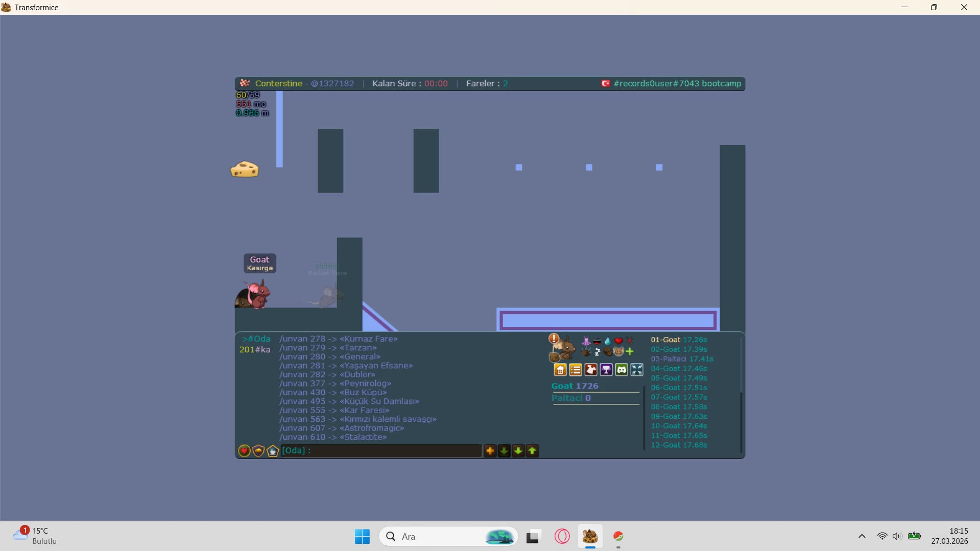This screenshot has width=980, height=551.
Task: Show hidden system tray icons
Action: (x=862, y=536)
